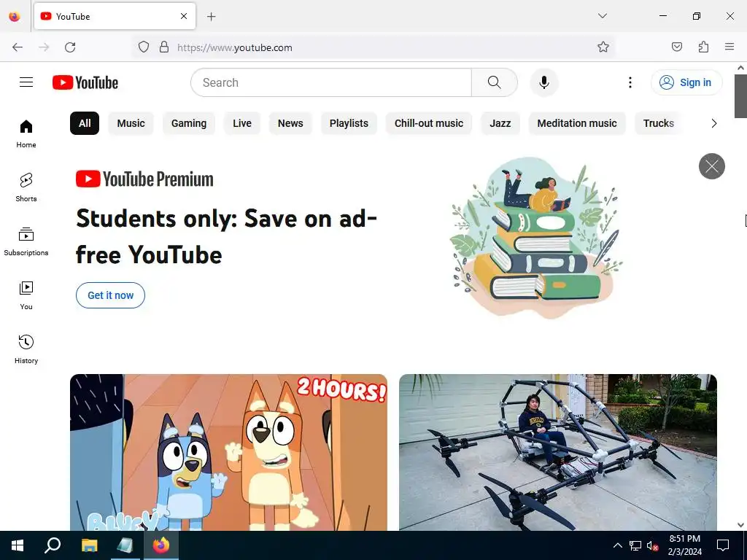Open History in the sidebar
The image size is (747, 560).
pos(26,349)
